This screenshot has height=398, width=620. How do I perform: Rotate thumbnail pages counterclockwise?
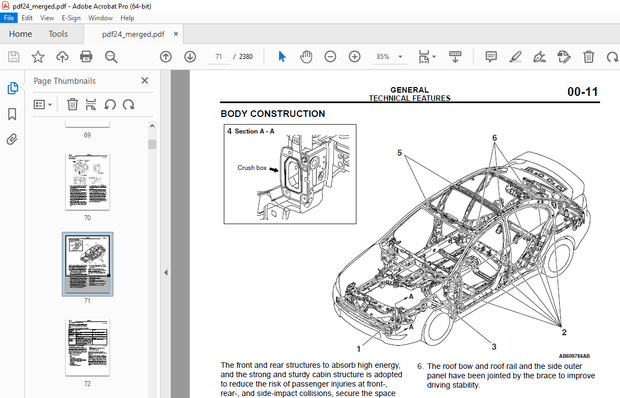(110, 104)
